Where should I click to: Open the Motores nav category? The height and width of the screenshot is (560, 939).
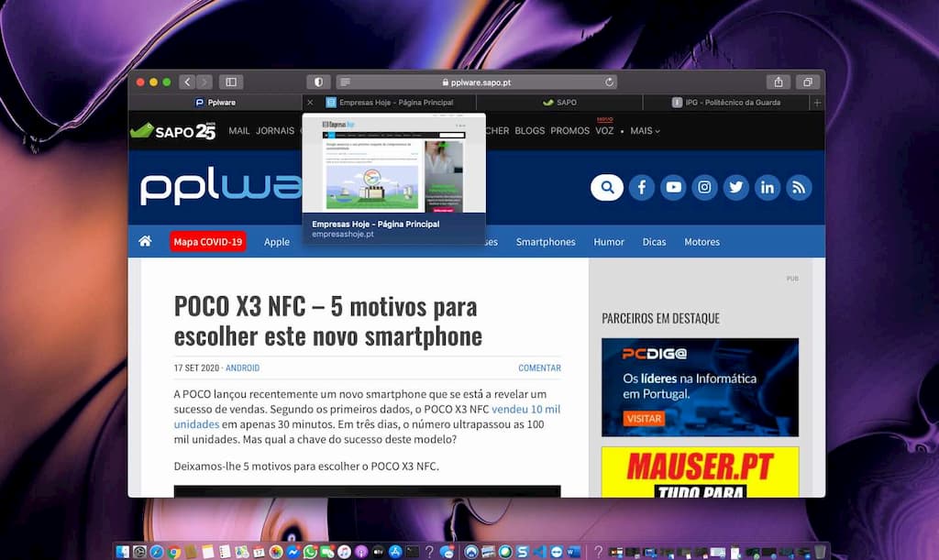tap(701, 242)
